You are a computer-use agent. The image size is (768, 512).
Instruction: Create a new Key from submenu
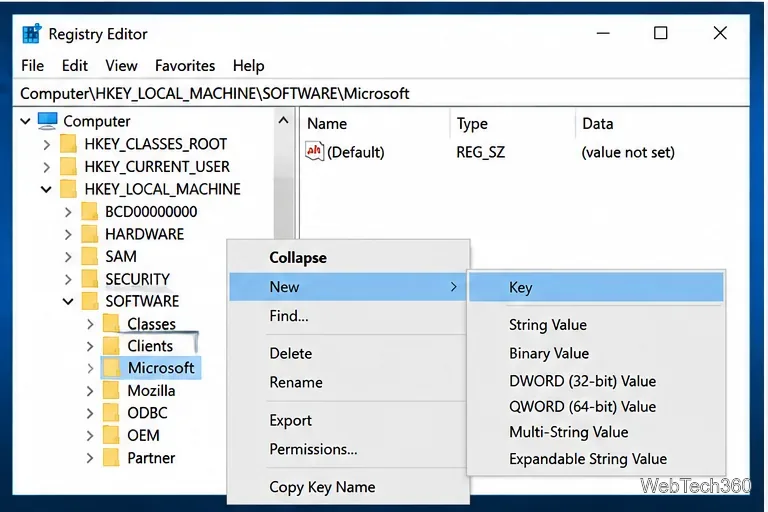(x=596, y=287)
